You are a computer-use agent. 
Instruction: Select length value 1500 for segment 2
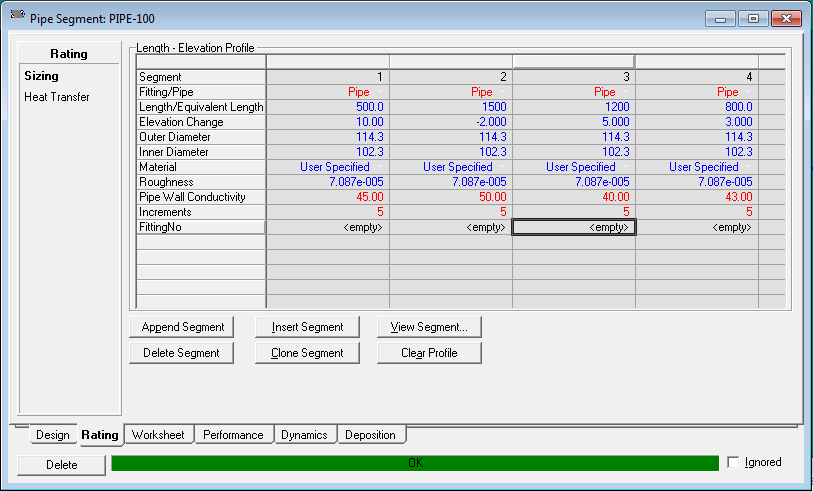(x=451, y=107)
